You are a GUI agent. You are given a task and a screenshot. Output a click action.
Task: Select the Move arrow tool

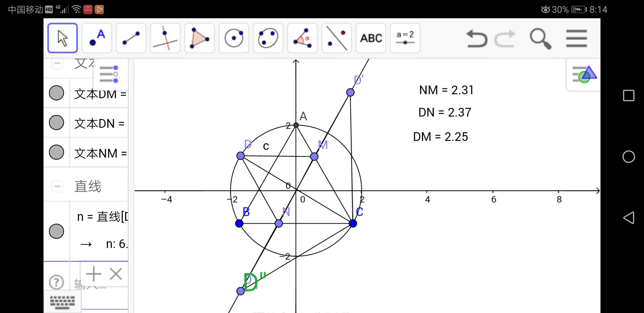coord(62,38)
